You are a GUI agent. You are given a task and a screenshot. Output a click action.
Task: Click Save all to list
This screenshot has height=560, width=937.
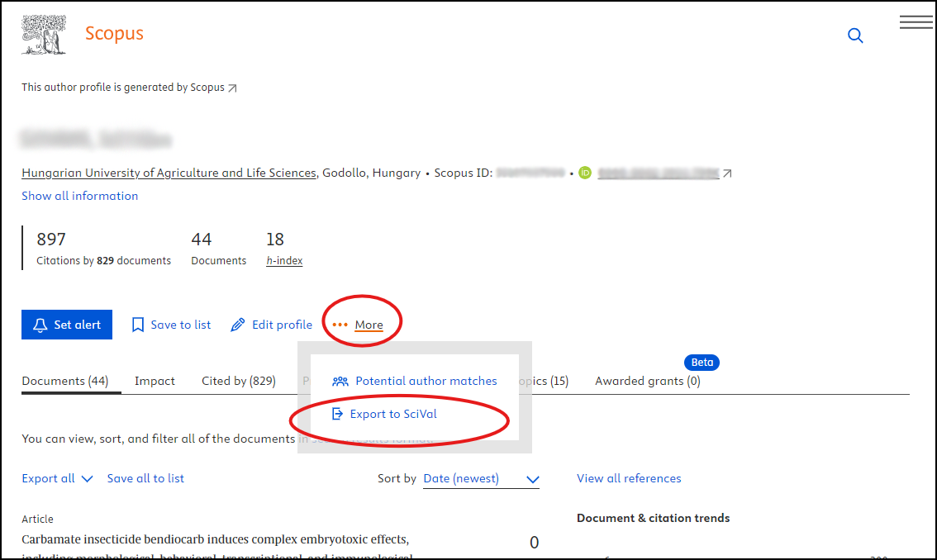[x=145, y=479]
